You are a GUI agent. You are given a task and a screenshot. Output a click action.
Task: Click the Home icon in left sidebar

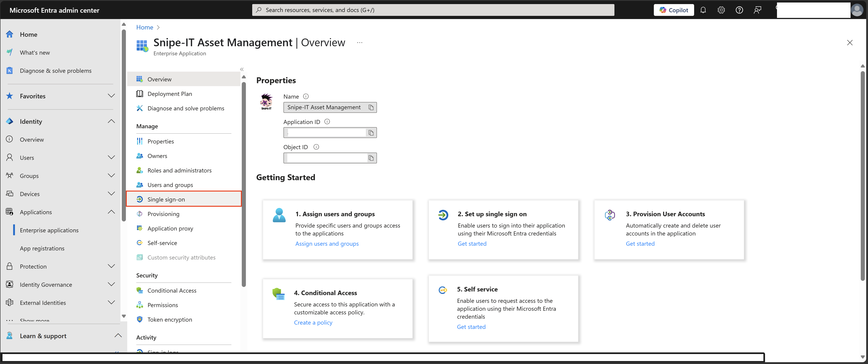click(x=10, y=34)
